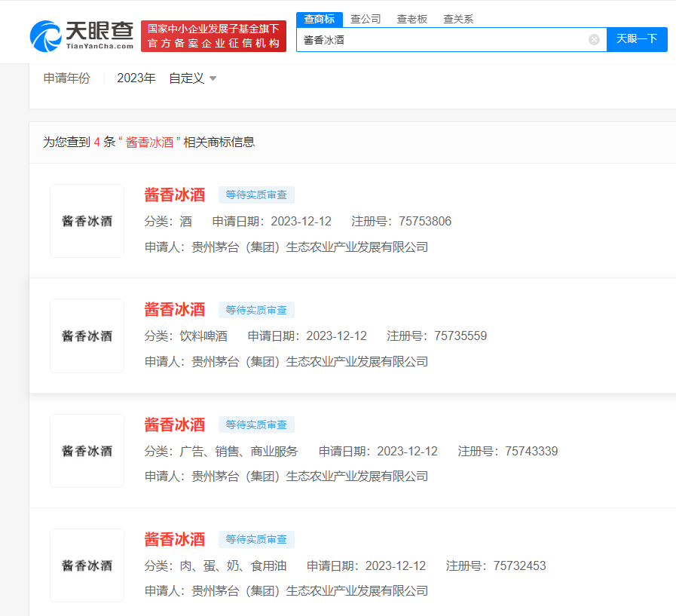Click registration number 75735559
Image resolution: width=676 pixels, height=616 pixels.
click(460, 336)
